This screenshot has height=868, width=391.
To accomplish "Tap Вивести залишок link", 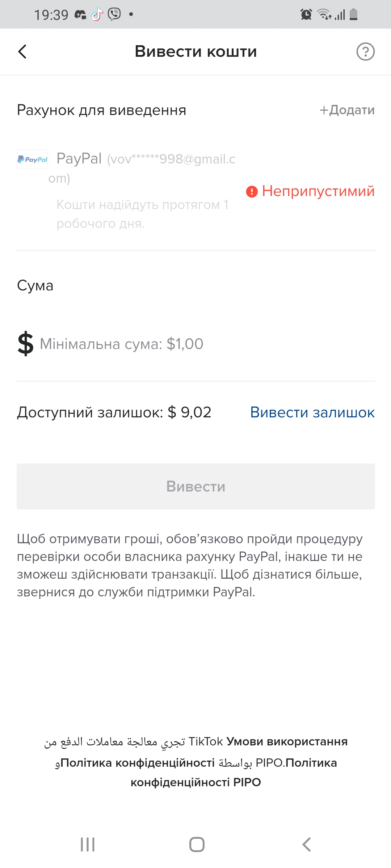I will (x=312, y=412).
